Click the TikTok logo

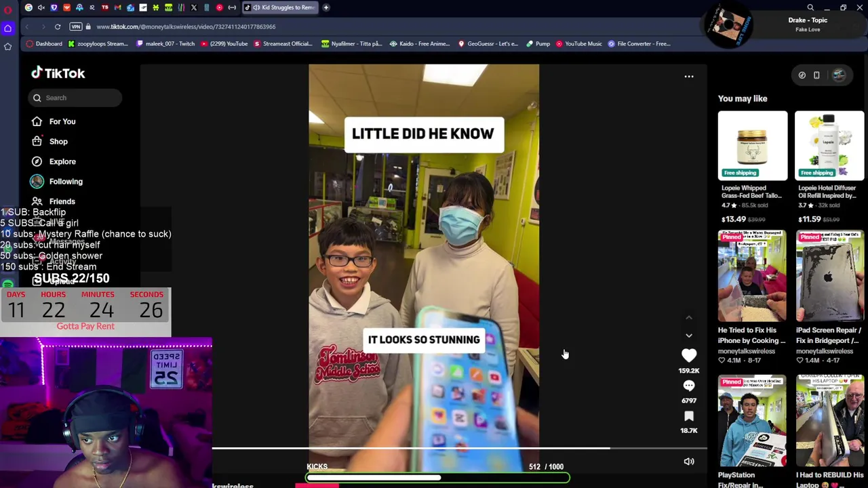tap(58, 73)
